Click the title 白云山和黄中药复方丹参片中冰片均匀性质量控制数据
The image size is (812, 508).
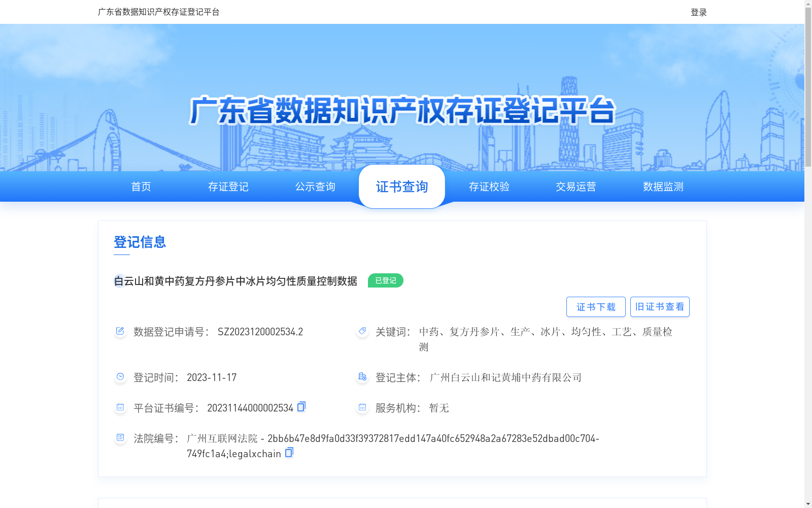coord(235,281)
